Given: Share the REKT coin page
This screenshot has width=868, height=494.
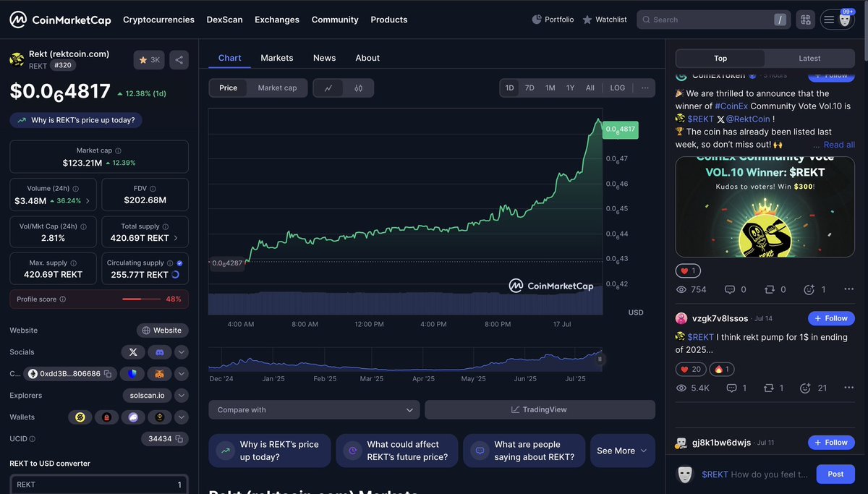Looking at the screenshot, I should click(x=179, y=60).
